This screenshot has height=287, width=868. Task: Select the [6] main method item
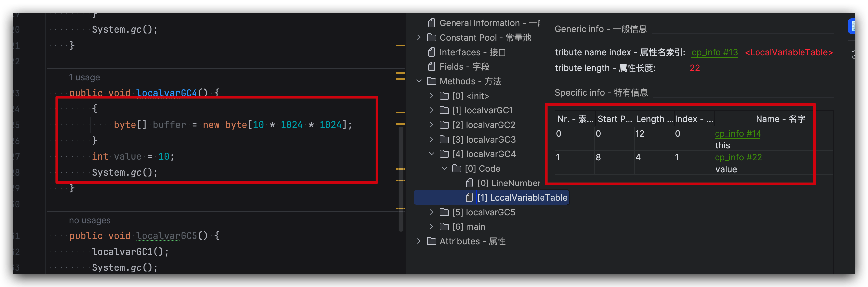469,227
